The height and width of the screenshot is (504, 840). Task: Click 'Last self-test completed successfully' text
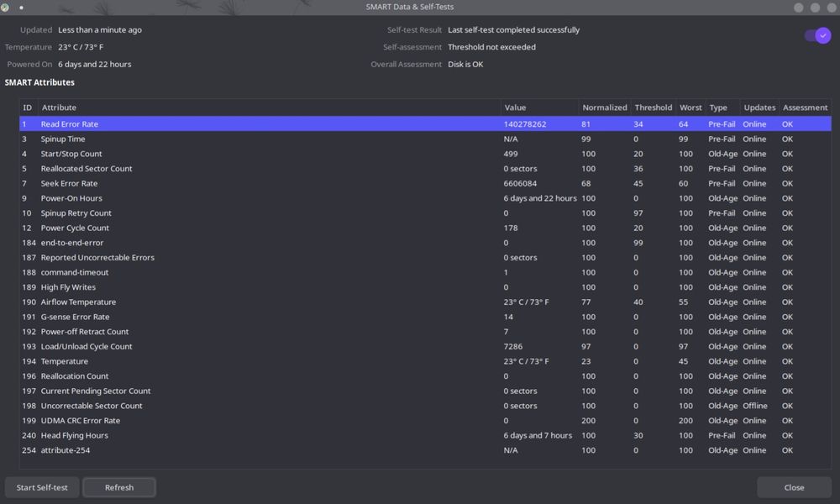[514, 30]
